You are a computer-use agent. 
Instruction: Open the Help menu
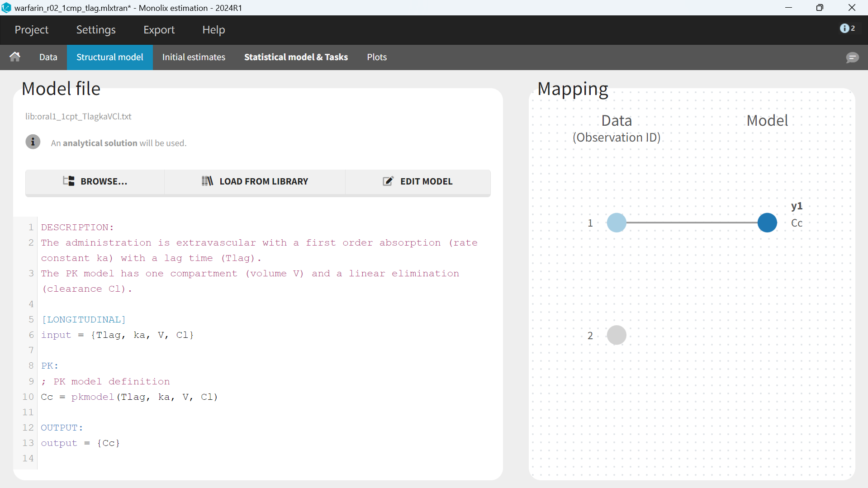pyautogui.click(x=213, y=30)
